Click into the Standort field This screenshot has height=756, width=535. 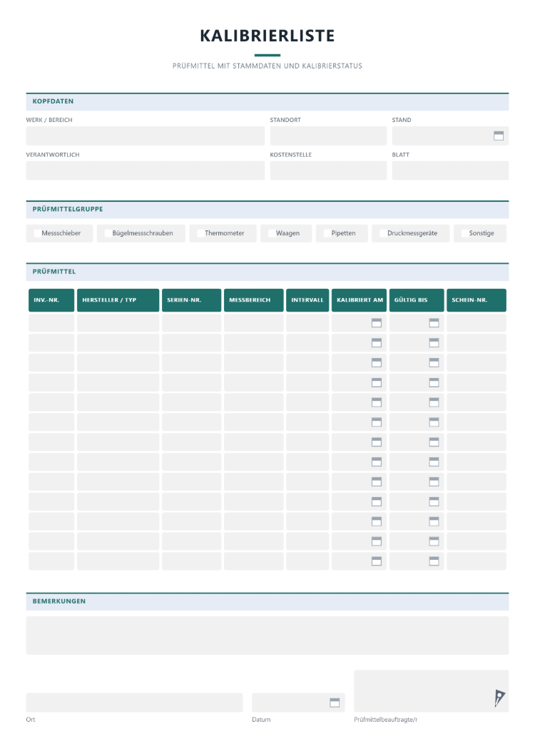pos(328,136)
